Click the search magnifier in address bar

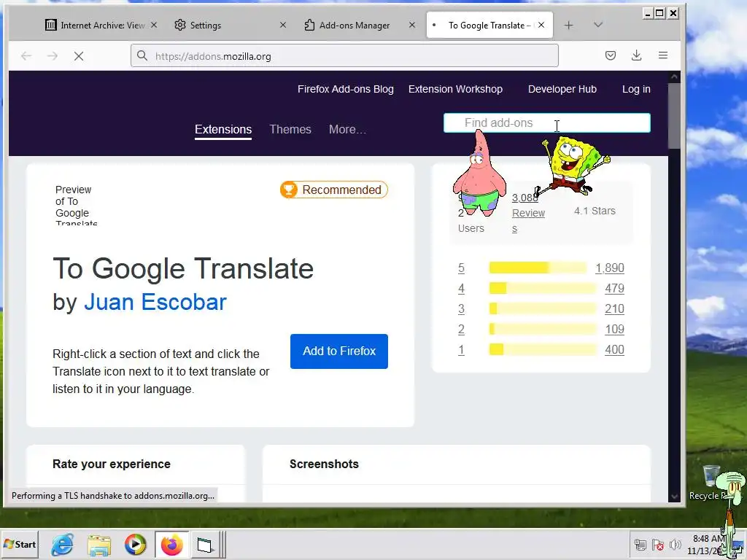[142, 55]
